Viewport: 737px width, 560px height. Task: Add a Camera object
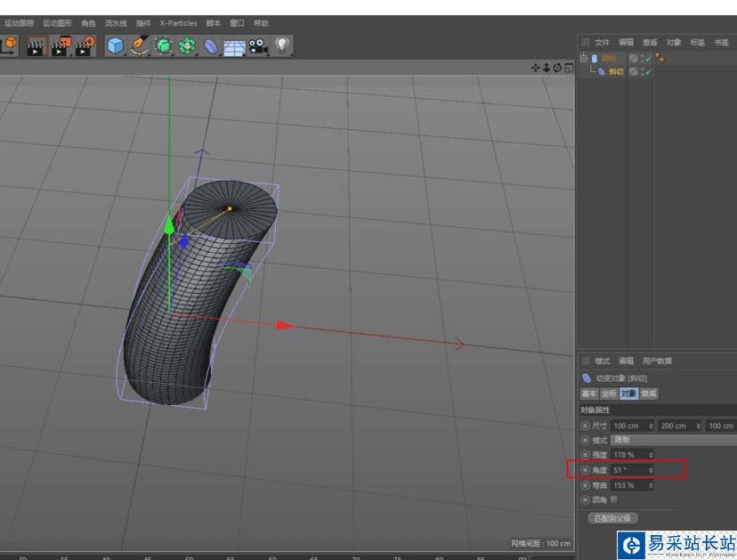[258, 45]
